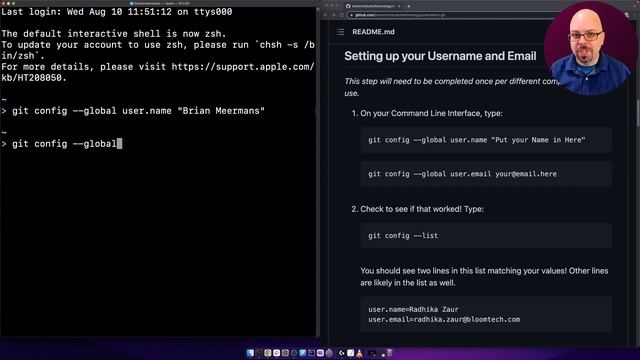
Task: Click paragraph "You should see two lines"
Action: click(x=484, y=277)
